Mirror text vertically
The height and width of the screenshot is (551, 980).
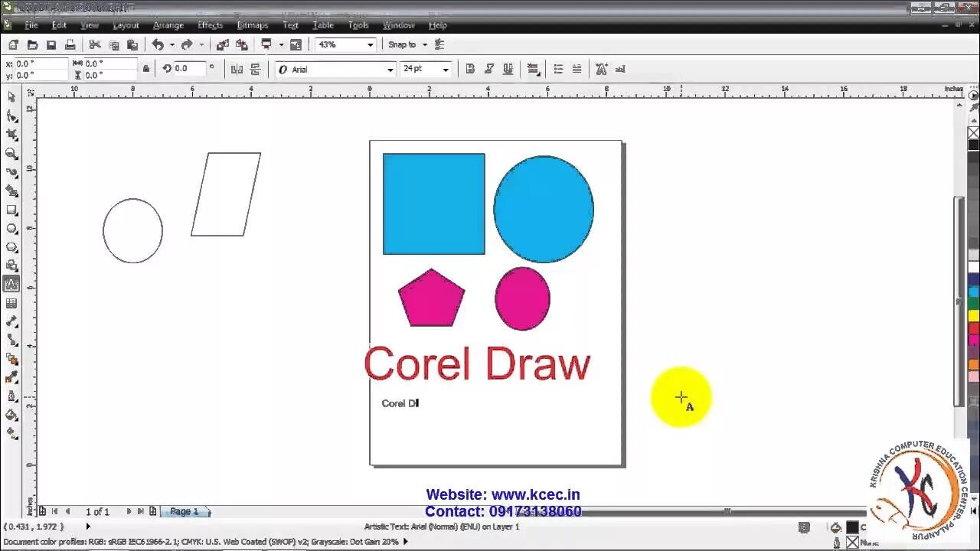point(255,70)
